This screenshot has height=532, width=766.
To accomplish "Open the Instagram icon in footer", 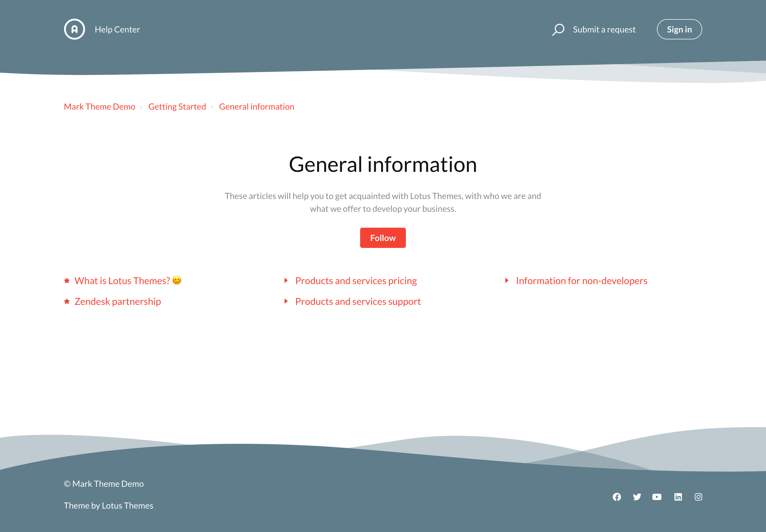I will coord(698,497).
